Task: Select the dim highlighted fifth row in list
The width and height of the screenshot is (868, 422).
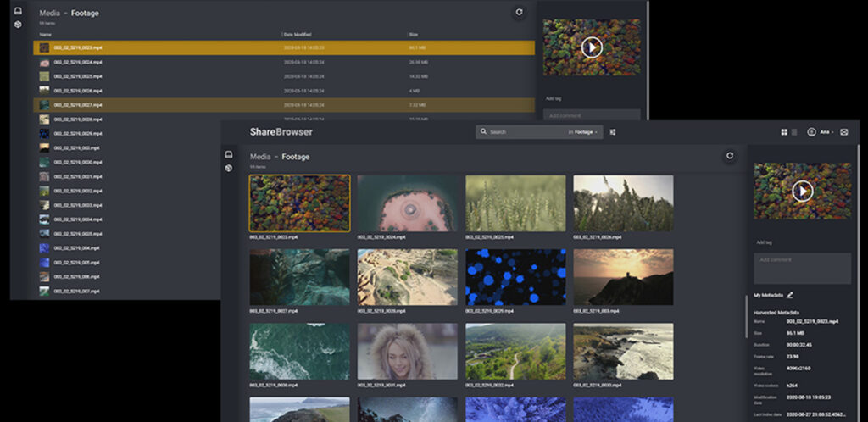Action: coord(284,105)
